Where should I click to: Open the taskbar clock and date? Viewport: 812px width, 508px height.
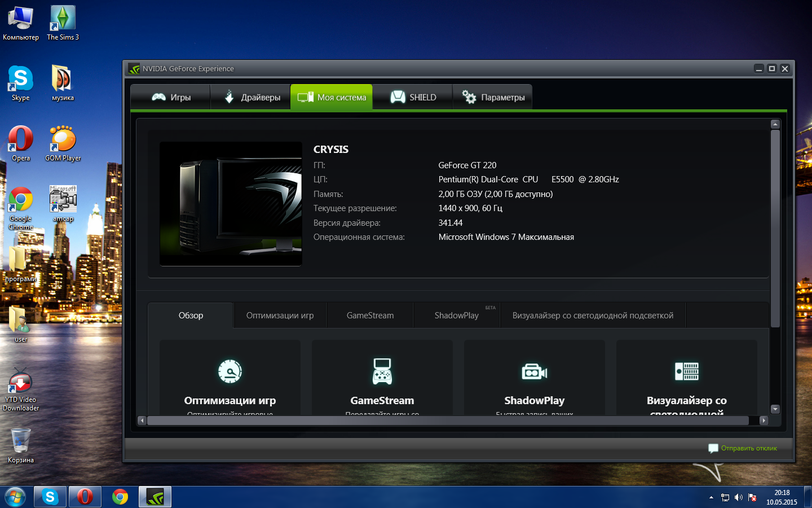782,497
